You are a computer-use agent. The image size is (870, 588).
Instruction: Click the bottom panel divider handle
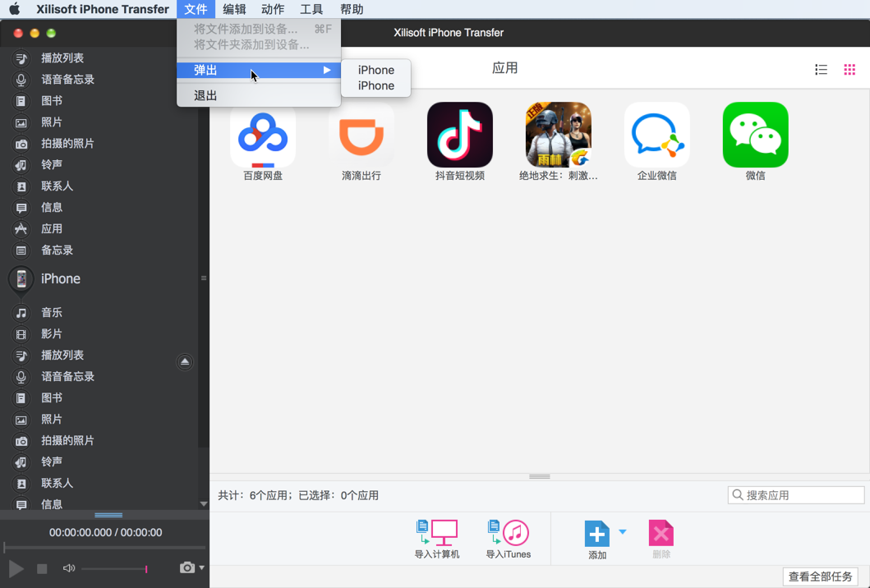click(x=539, y=476)
